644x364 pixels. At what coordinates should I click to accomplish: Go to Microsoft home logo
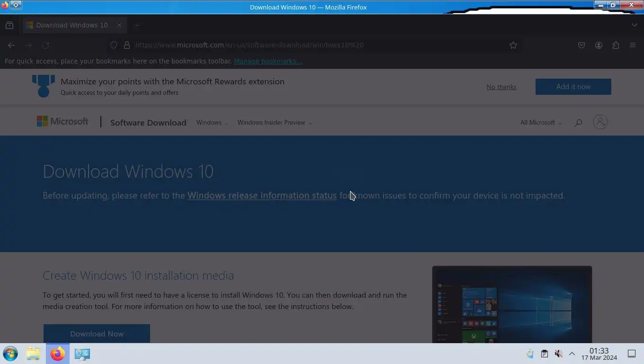pos(63,122)
